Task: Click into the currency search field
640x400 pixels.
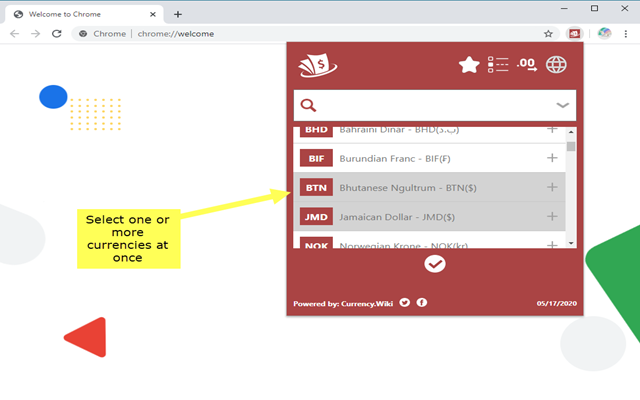Action: click(435, 105)
